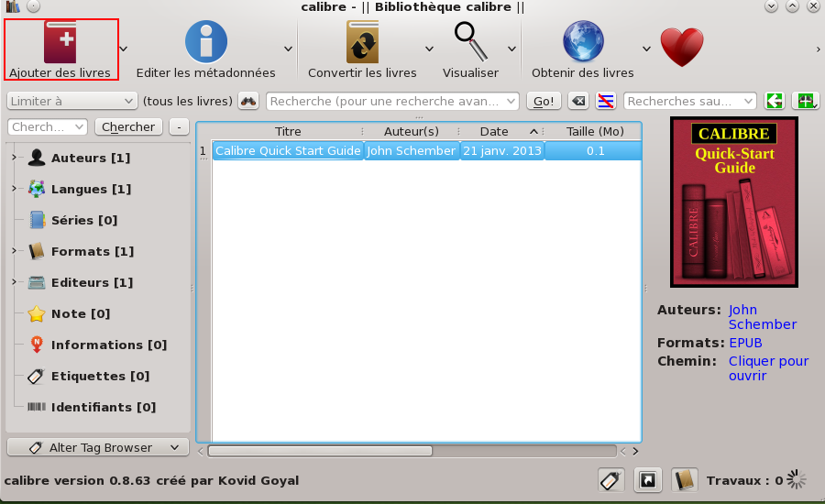The height and width of the screenshot is (504, 825).
Task: Click the Cliquer pour ouvrir path link
Action: tap(768, 368)
